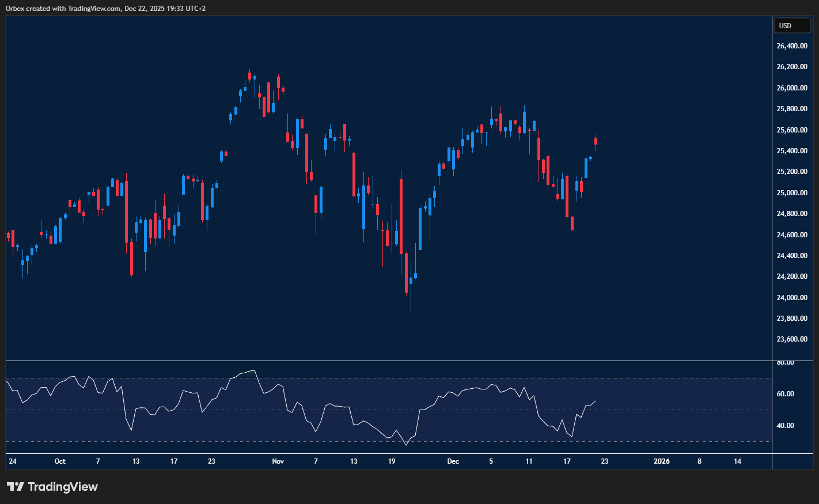Click the divider between price and RSI panes
The image size is (819, 504).
389,361
